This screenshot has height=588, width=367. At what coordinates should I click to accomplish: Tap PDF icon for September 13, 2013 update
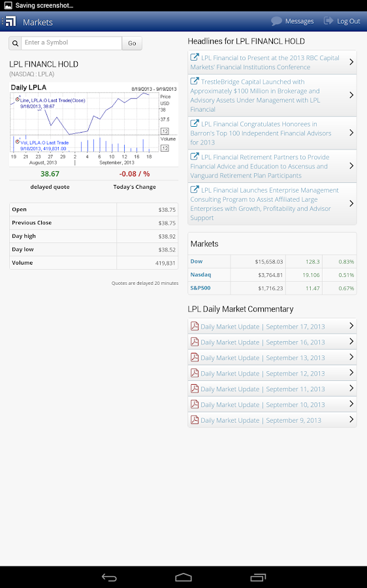(x=195, y=357)
